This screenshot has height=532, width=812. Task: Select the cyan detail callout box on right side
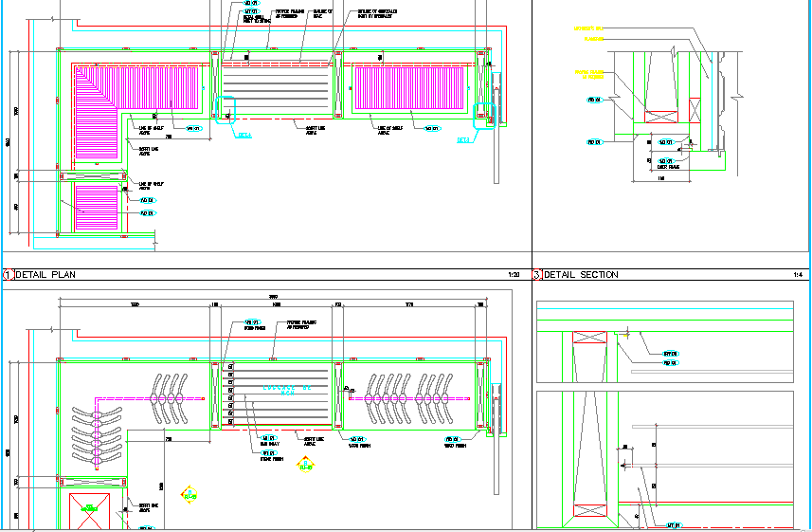tap(483, 114)
